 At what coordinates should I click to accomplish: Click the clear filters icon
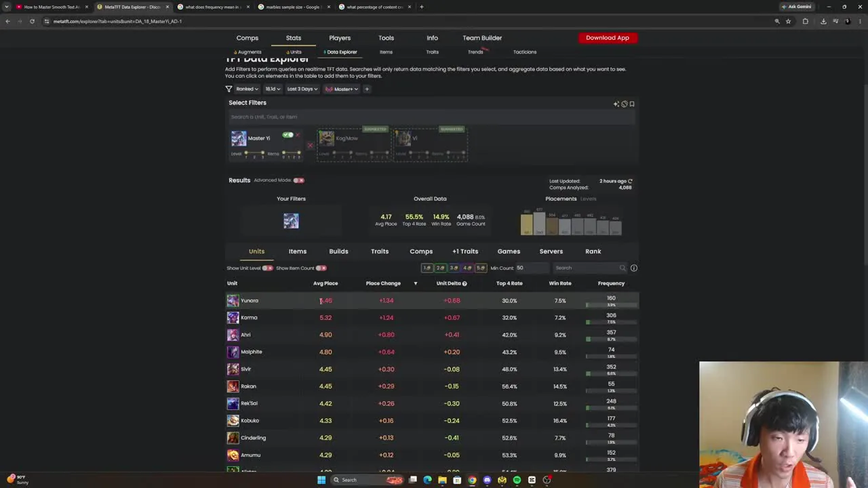pyautogui.click(x=625, y=104)
